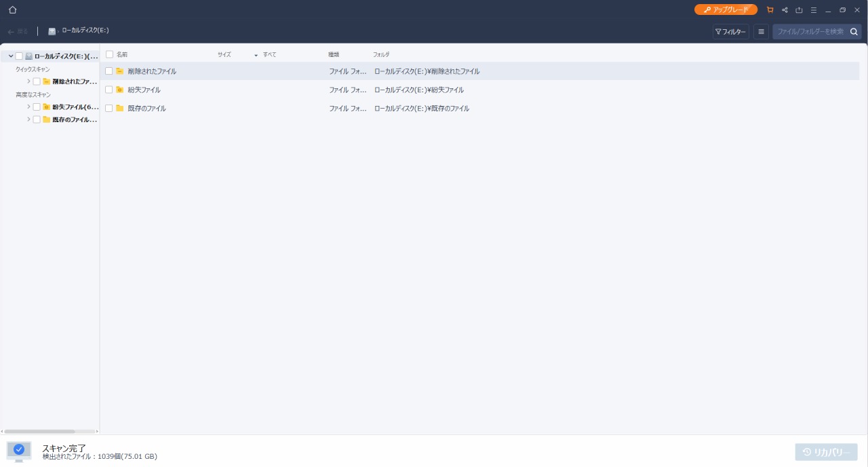Check the 既存のファイル tree checkbox
The height and width of the screenshot is (467, 868).
coord(37,119)
